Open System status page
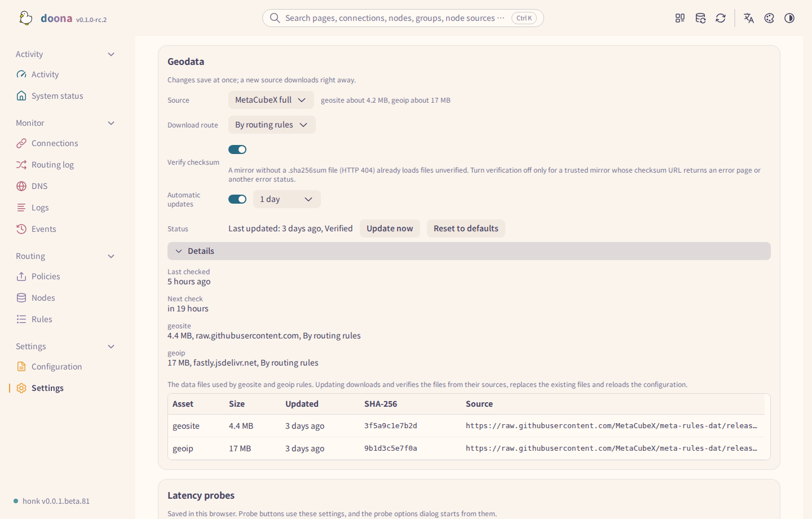 click(x=67, y=96)
